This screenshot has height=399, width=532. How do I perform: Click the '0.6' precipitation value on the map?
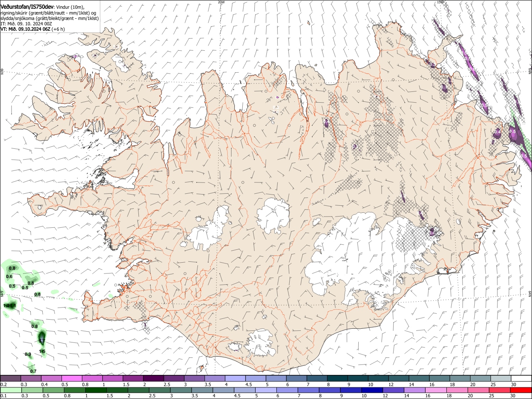[9, 277]
